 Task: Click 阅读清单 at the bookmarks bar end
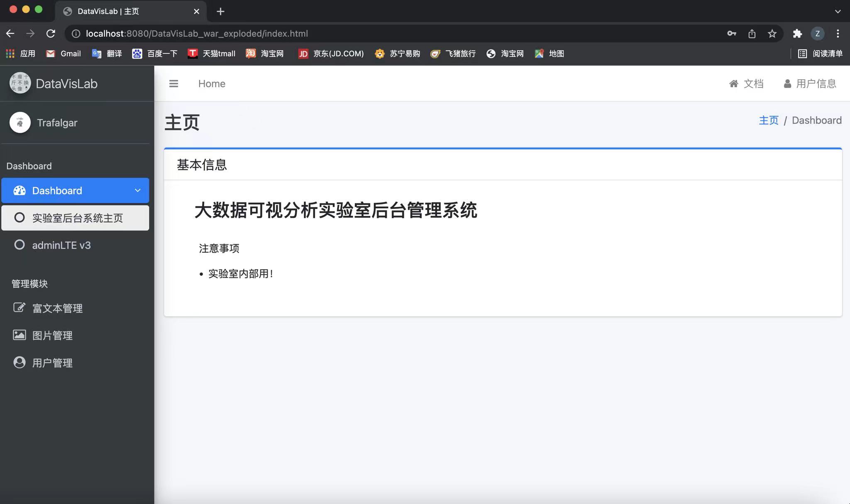(827, 54)
